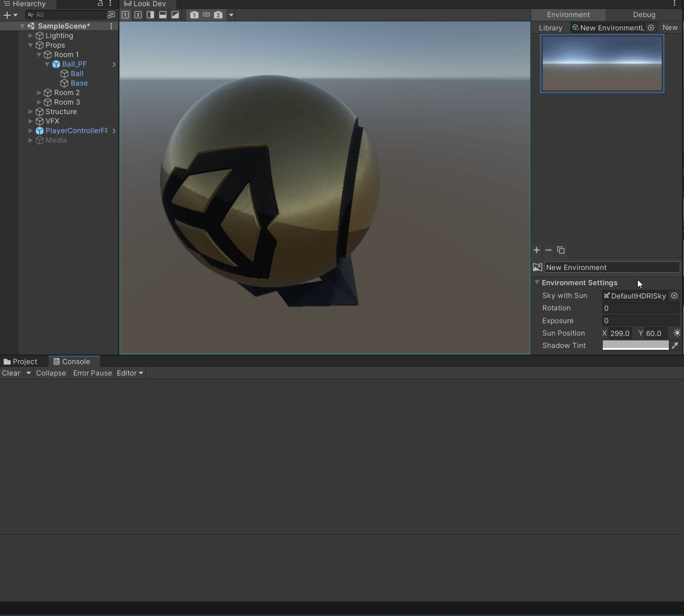
Task: Toggle camera link between views
Action: click(206, 15)
